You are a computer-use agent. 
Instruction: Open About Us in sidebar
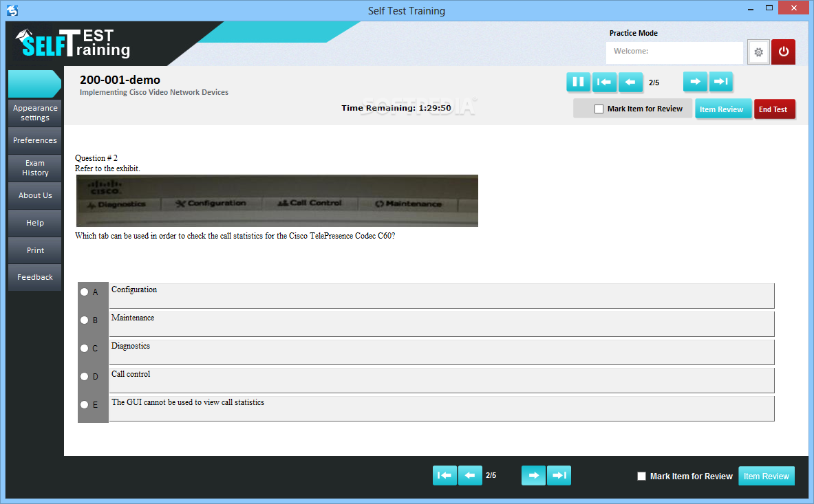coord(35,195)
